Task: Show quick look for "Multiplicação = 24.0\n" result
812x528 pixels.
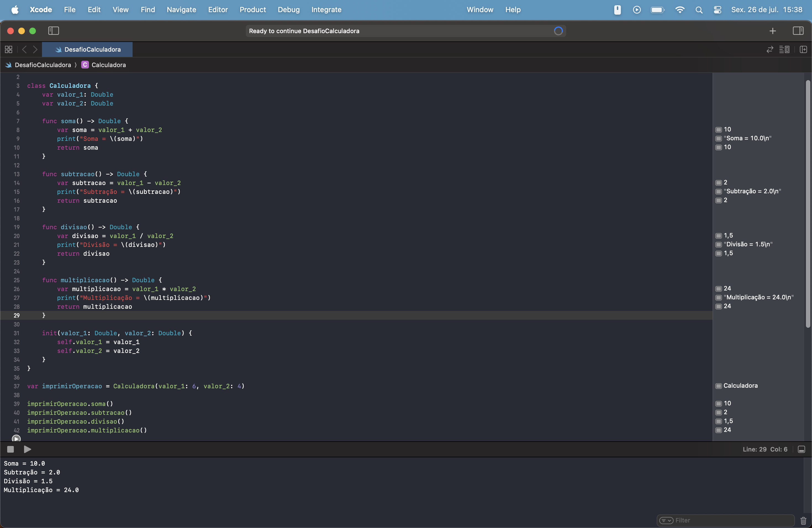Action: (x=719, y=297)
